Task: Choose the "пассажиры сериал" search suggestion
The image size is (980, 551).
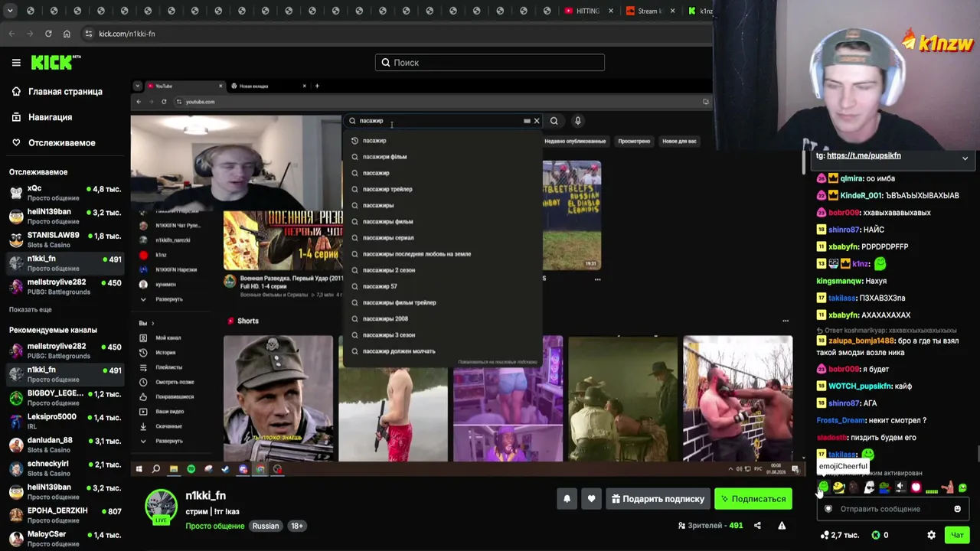Action: pos(388,238)
